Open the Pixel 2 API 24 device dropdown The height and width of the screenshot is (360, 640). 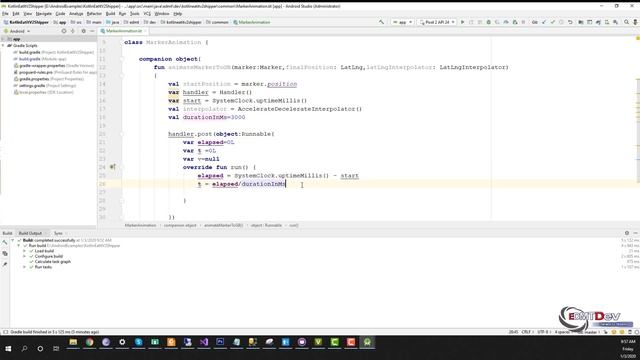pos(437,22)
